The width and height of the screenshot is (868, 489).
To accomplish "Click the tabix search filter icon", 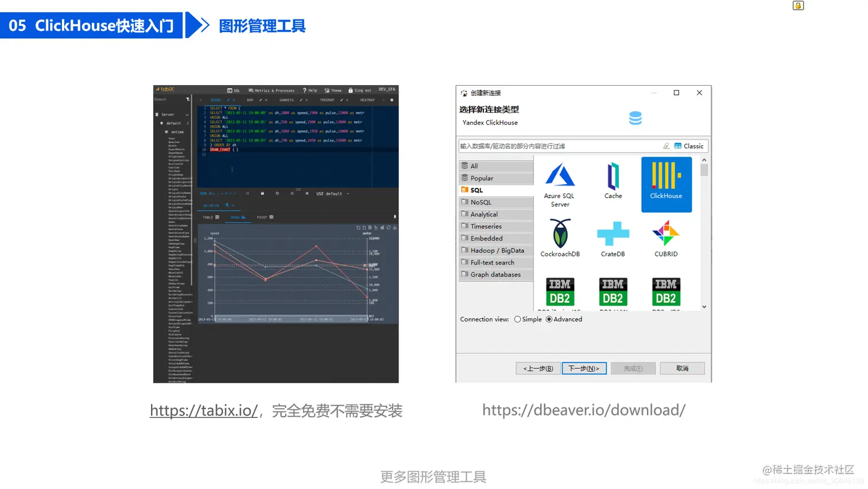I will point(188,99).
